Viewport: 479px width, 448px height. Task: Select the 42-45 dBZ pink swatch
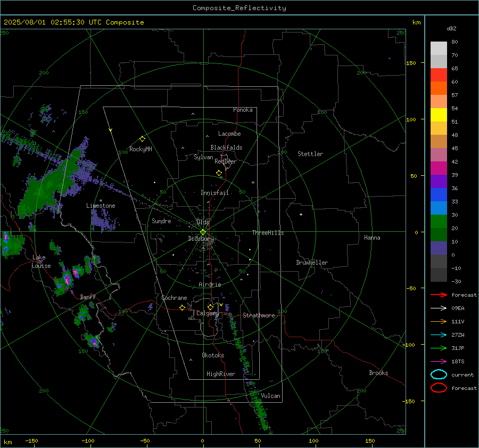click(439, 154)
